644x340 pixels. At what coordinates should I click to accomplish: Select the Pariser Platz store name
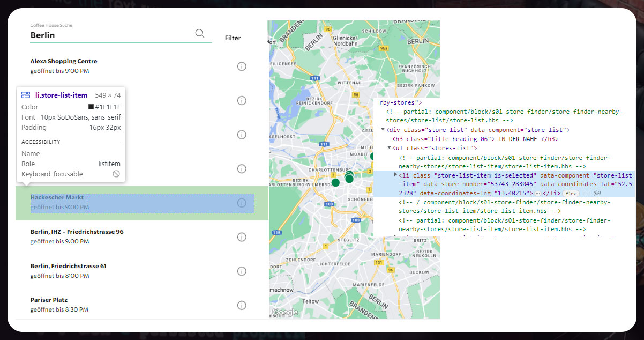(x=49, y=300)
